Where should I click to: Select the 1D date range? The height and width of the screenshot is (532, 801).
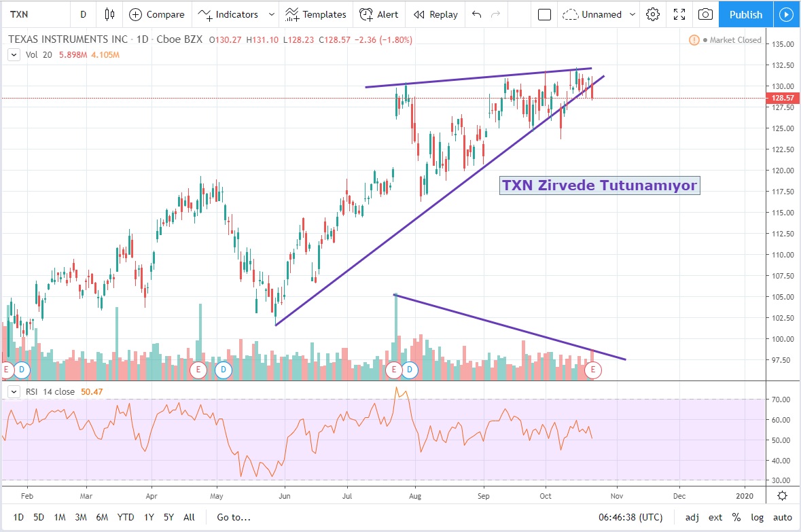click(18, 517)
